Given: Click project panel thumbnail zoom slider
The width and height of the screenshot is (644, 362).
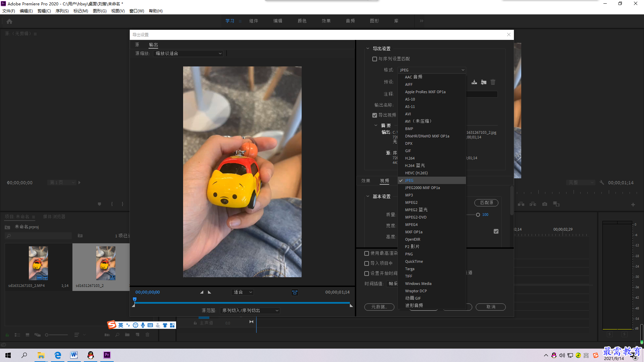Looking at the screenshot, I should tap(56, 335).
